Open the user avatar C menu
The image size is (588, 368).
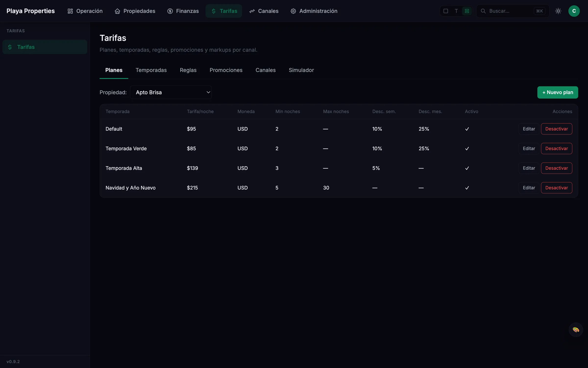tap(574, 11)
